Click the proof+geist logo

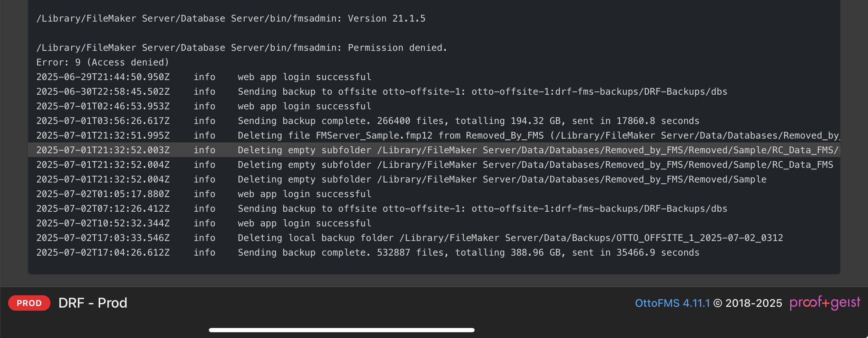pyautogui.click(x=825, y=303)
